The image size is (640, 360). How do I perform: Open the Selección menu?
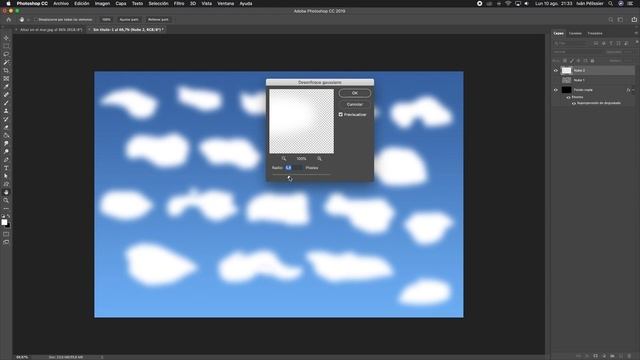[158, 3]
